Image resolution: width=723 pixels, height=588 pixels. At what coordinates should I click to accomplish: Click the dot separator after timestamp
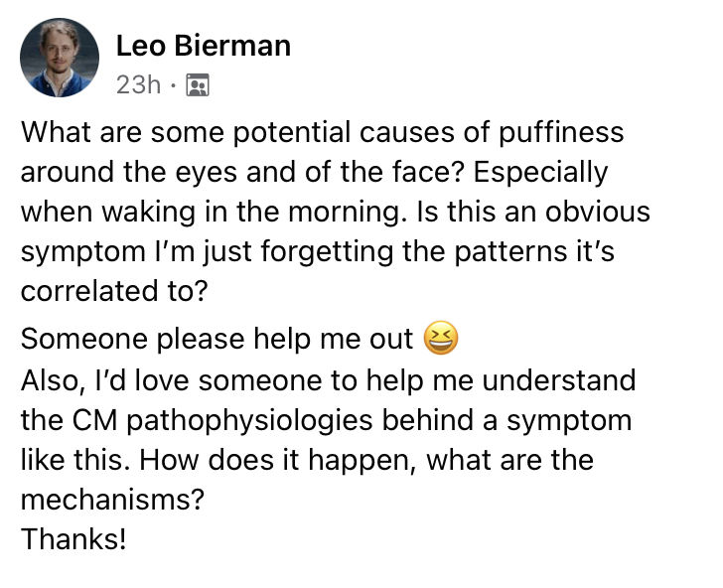pyautogui.click(x=173, y=85)
